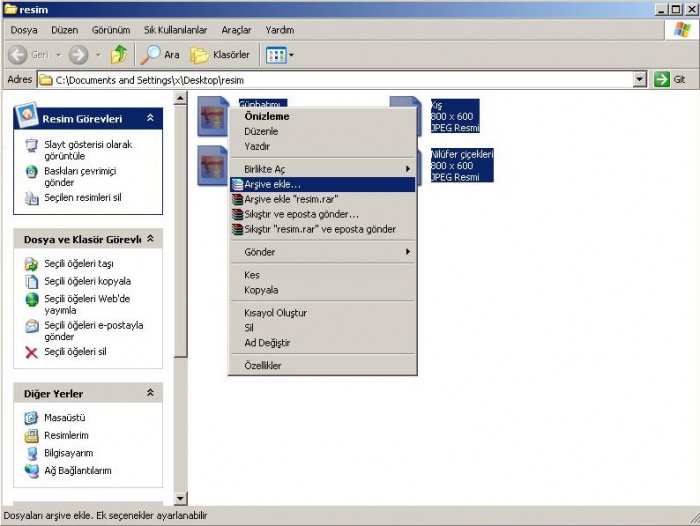Image resolution: width=700 pixels, height=526 pixels.
Task: Collapse the Diğer Yerler section
Action: pyautogui.click(x=150, y=393)
